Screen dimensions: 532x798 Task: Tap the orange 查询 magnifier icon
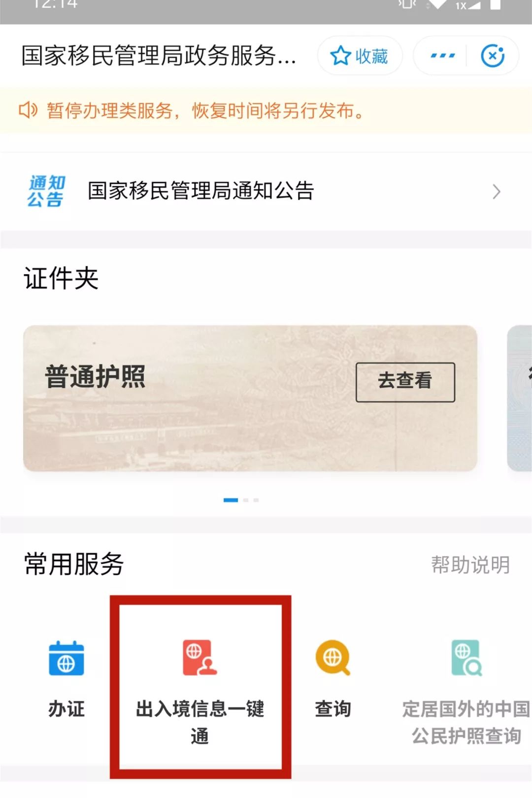pos(333,658)
